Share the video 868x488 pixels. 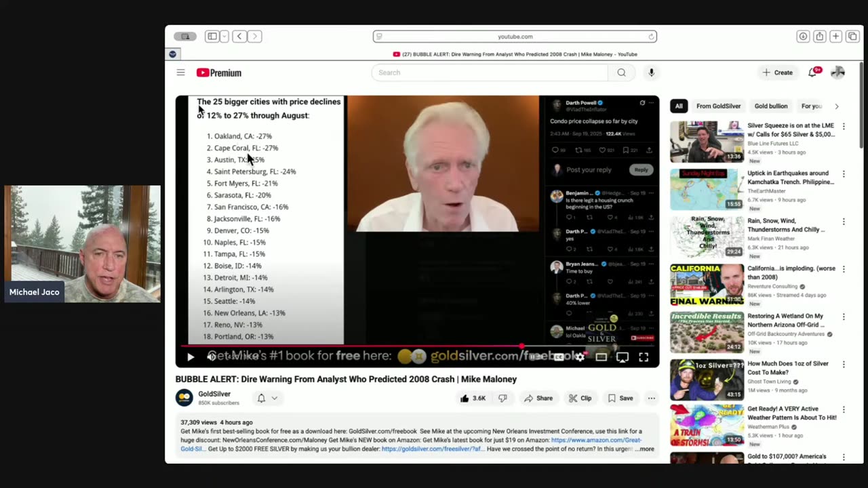point(538,399)
